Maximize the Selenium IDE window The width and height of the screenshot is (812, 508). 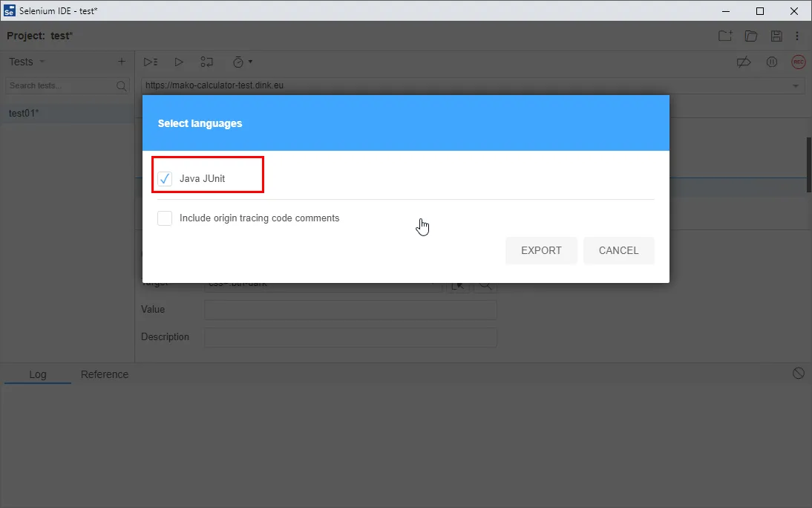(760, 11)
